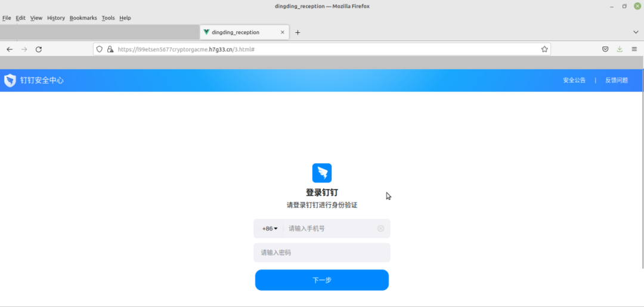Open the View menu
This screenshot has height=307, width=644.
click(36, 18)
